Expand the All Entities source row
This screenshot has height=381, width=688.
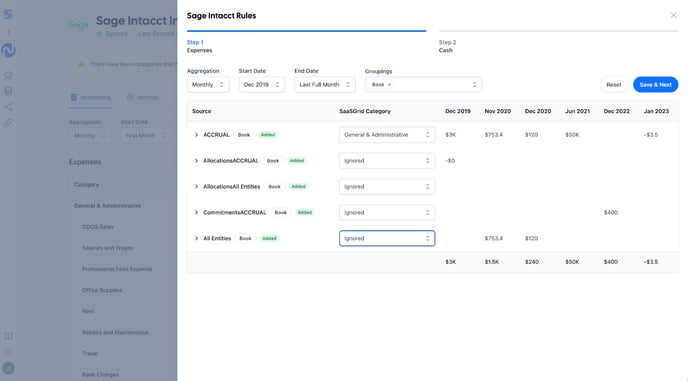click(196, 238)
